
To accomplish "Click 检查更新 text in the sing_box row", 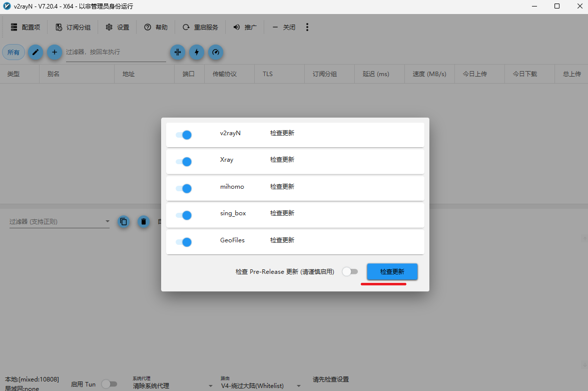I will click(282, 213).
